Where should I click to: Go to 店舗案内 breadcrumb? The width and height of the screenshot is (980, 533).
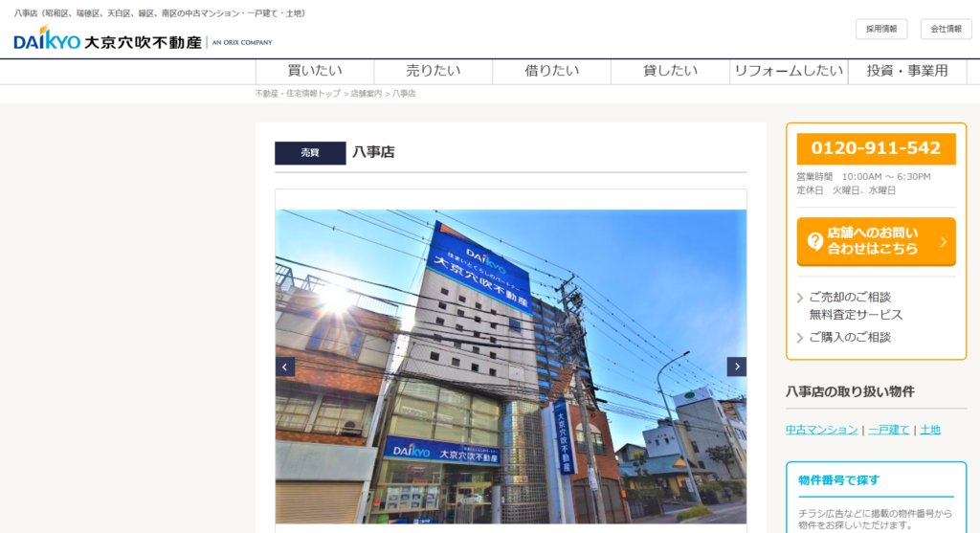(x=367, y=94)
